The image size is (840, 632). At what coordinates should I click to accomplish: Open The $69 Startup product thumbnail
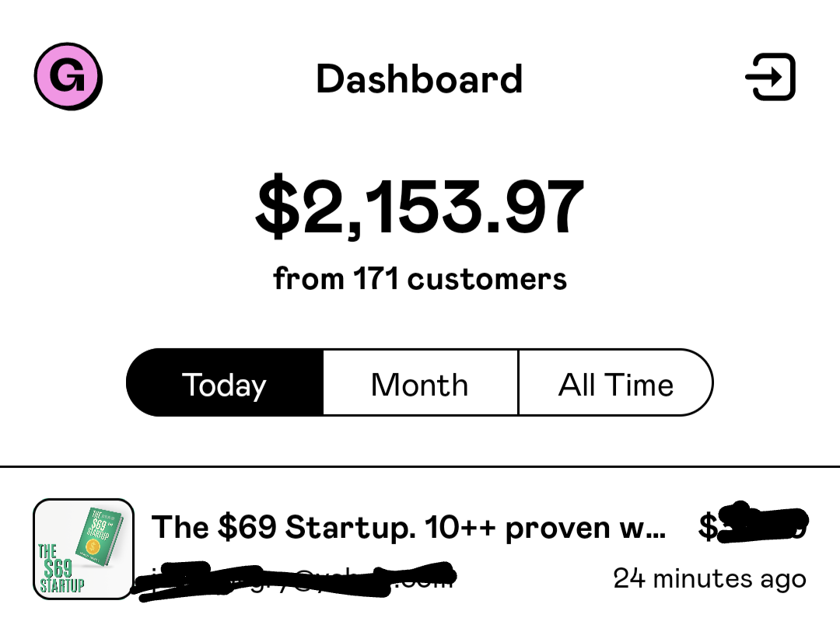coord(83,549)
